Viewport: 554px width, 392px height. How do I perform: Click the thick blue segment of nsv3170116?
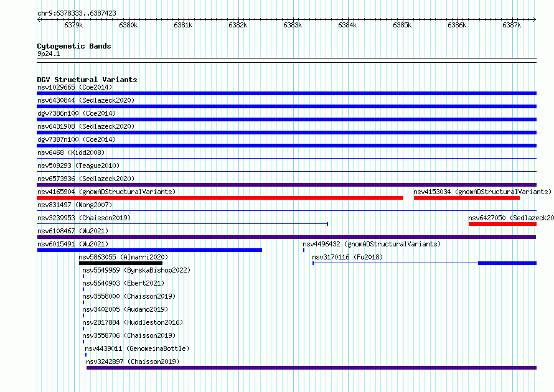coord(507,263)
